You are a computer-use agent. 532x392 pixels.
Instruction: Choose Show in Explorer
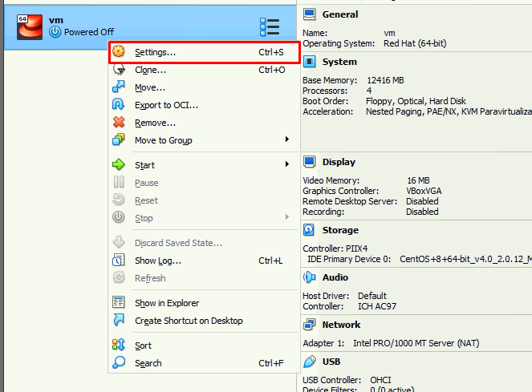pyautogui.click(x=205, y=303)
